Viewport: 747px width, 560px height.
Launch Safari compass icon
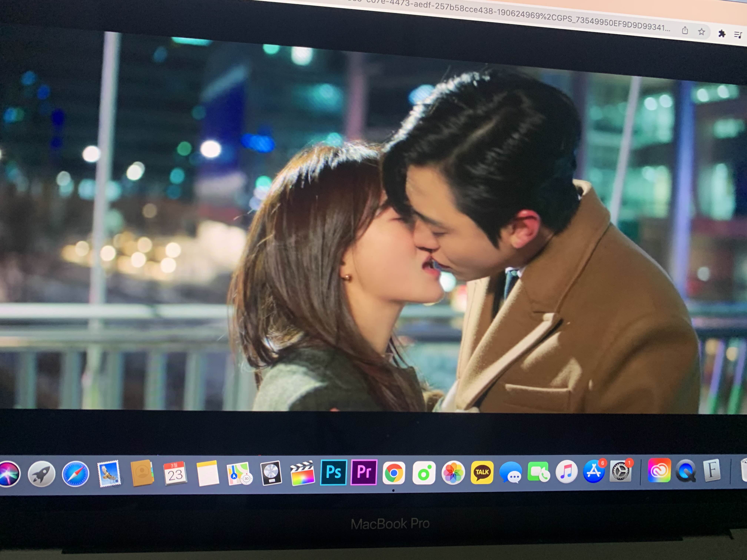tap(75, 474)
